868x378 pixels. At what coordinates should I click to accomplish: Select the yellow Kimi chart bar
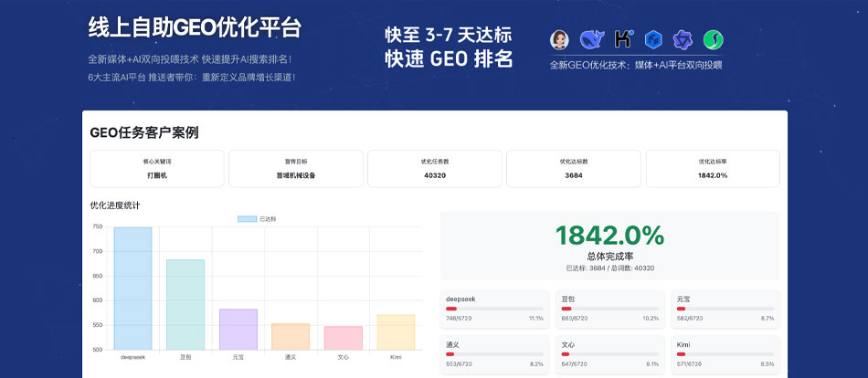click(396, 331)
